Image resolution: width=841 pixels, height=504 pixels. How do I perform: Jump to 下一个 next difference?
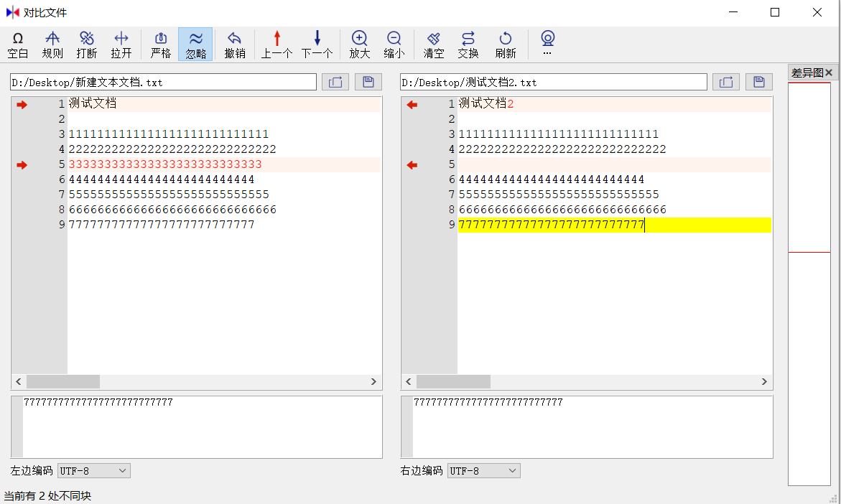click(317, 45)
